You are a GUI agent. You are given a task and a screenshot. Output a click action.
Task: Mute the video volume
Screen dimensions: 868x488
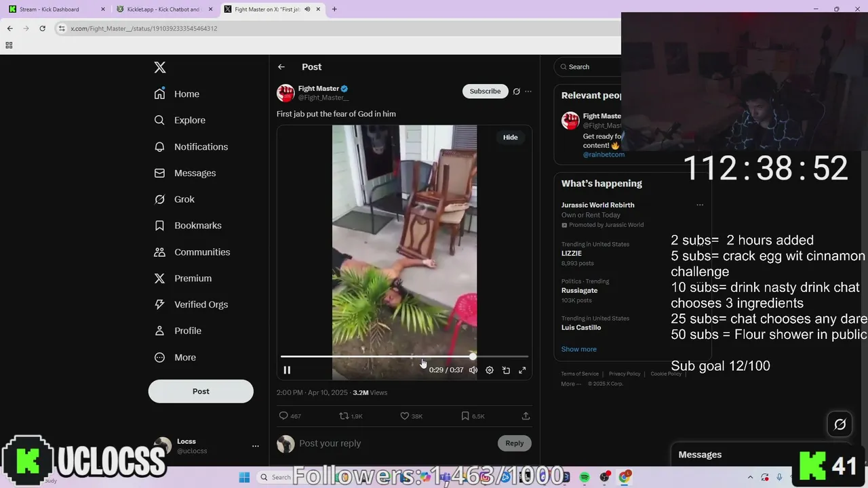[473, 370]
